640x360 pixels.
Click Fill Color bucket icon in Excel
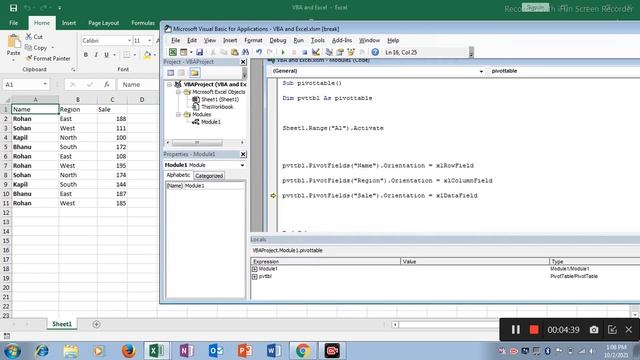pos(147,55)
